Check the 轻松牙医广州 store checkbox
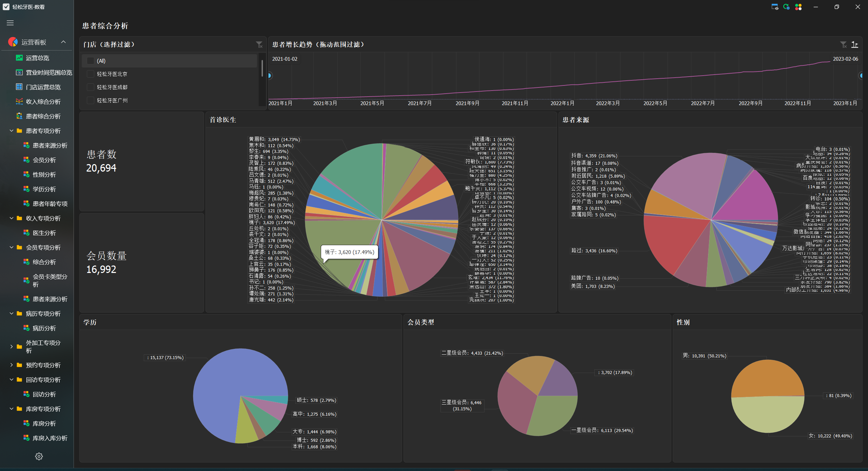The height and width of the screenshot is (471, 868). (x=91, y=100)
